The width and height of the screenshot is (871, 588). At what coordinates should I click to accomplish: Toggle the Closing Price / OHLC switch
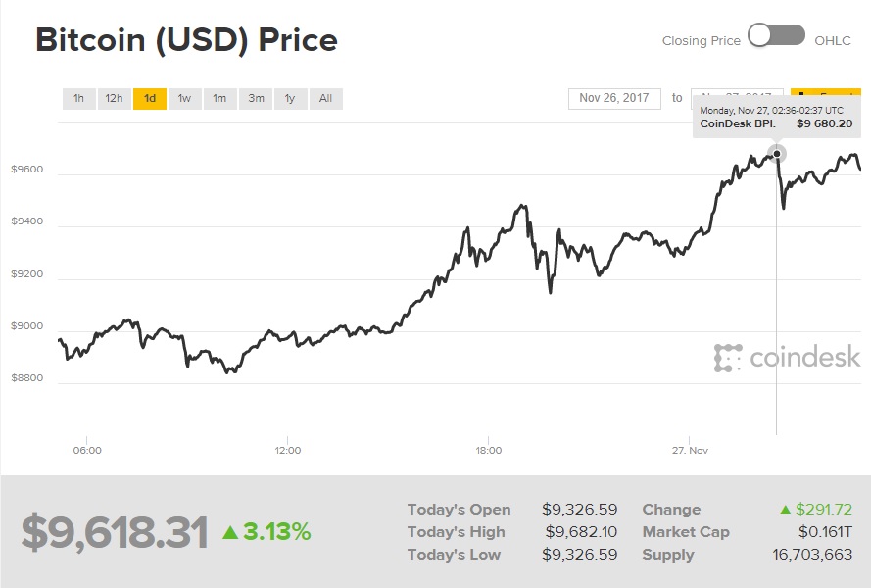776,35
